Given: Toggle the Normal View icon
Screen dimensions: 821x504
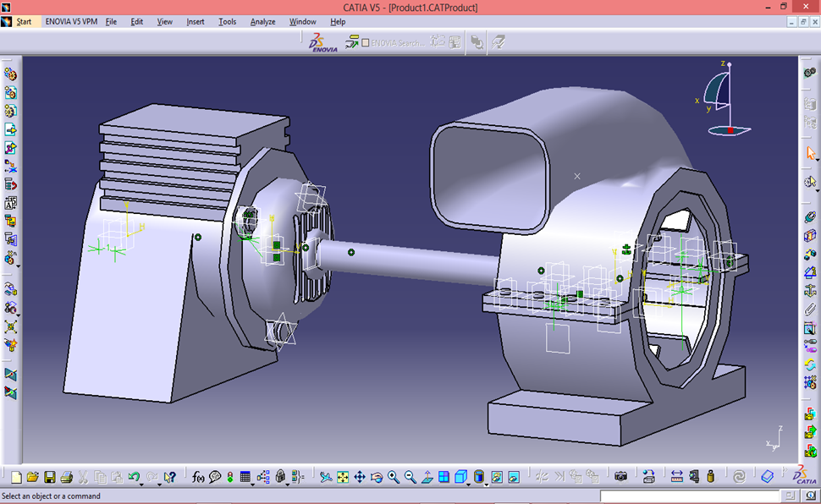Looking at the screenshot, I should pyautogui.click(x=427, y=477).
